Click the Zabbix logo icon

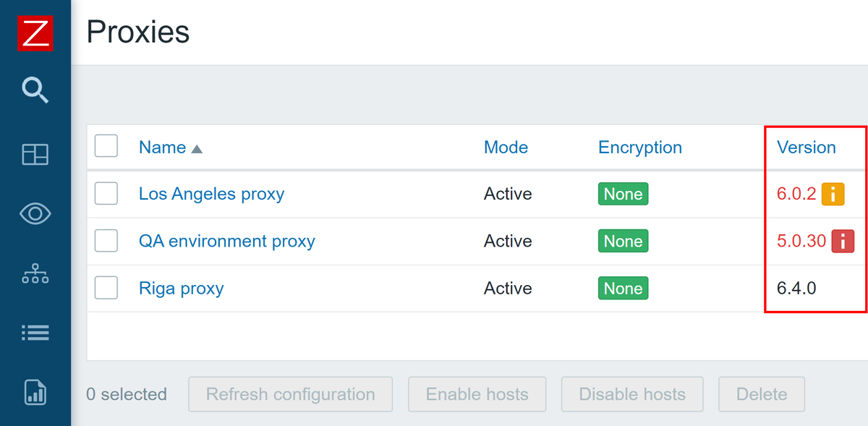(35, 33)
